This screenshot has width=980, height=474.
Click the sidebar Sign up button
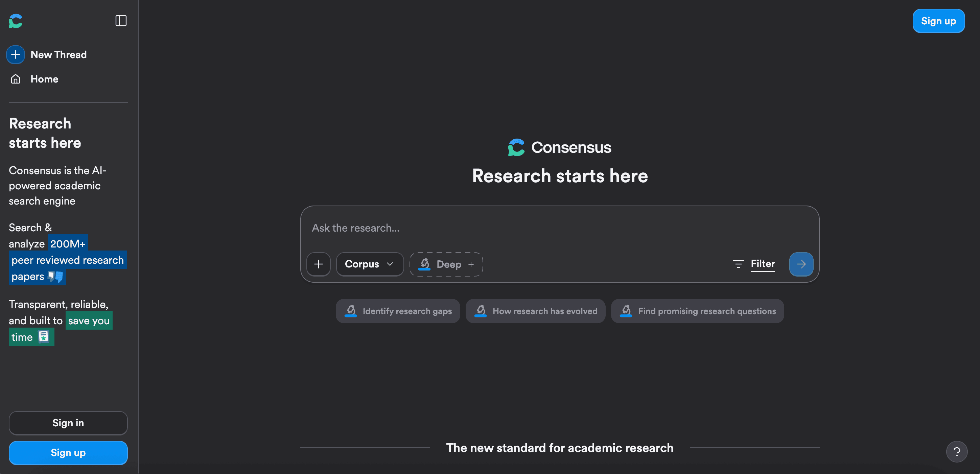(x=68, y=453)
